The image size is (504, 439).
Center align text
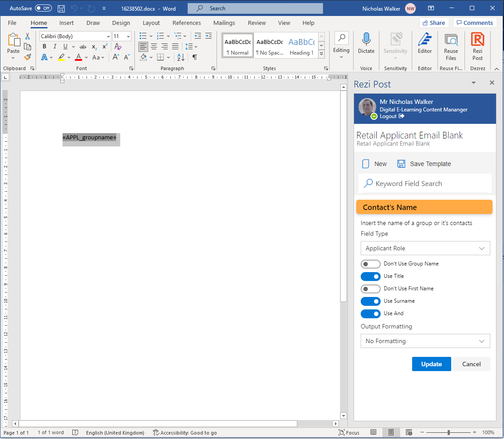pos(154,47)
